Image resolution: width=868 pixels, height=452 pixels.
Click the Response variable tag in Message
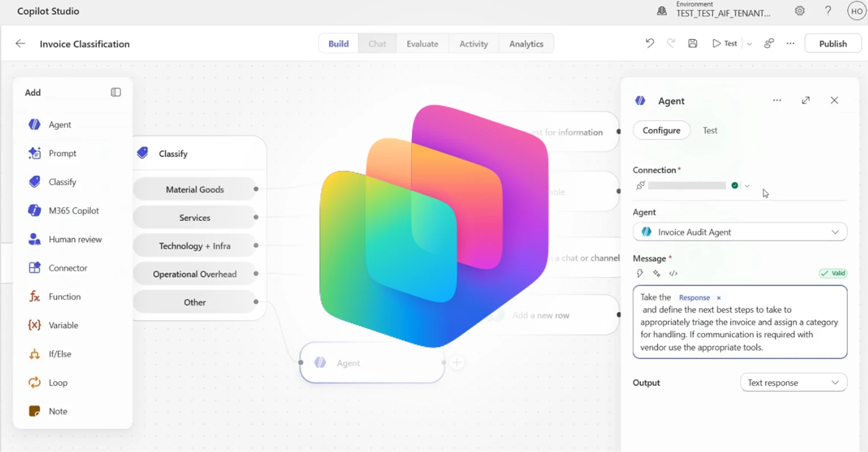pos(694,298)
